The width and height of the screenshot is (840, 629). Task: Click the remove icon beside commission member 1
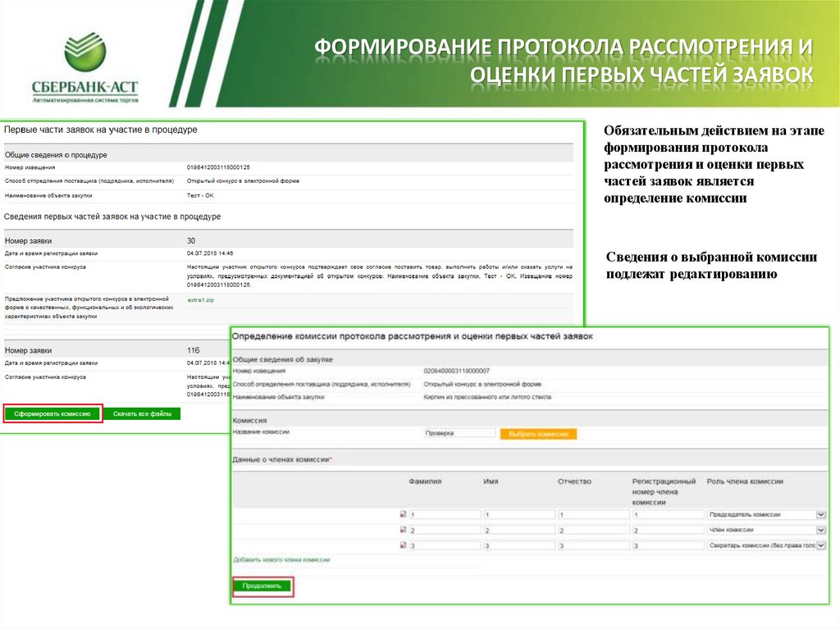403,516
